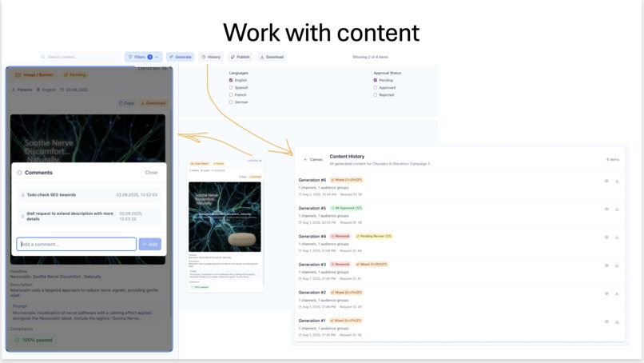View Generation #3 with eye icon

[606, 265]
